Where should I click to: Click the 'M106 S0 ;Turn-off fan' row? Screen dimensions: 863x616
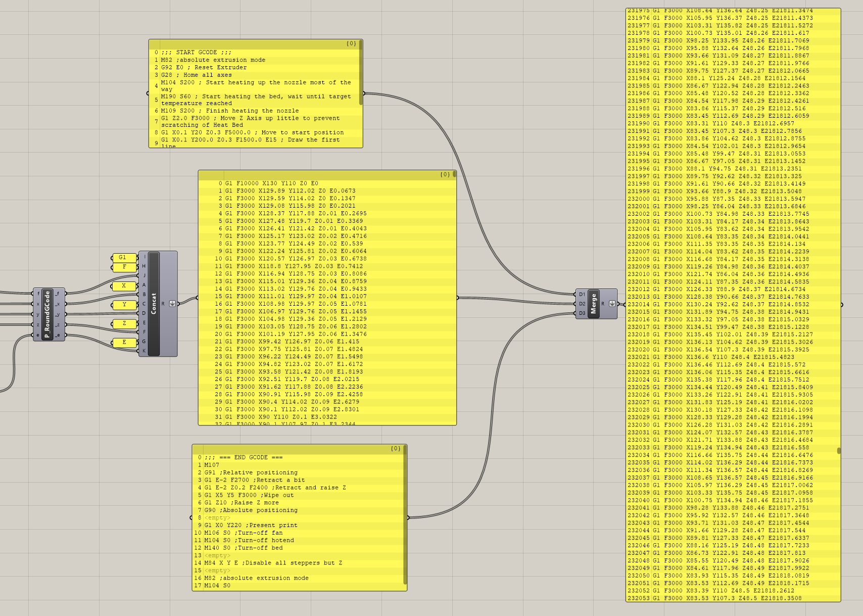(x=299, y=533)
